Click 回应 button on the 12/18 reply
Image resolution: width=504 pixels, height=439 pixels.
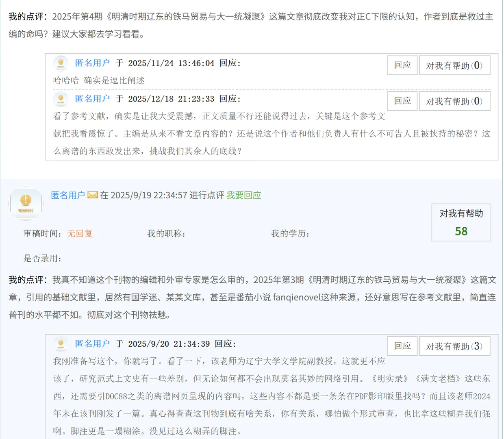[402, 101]
